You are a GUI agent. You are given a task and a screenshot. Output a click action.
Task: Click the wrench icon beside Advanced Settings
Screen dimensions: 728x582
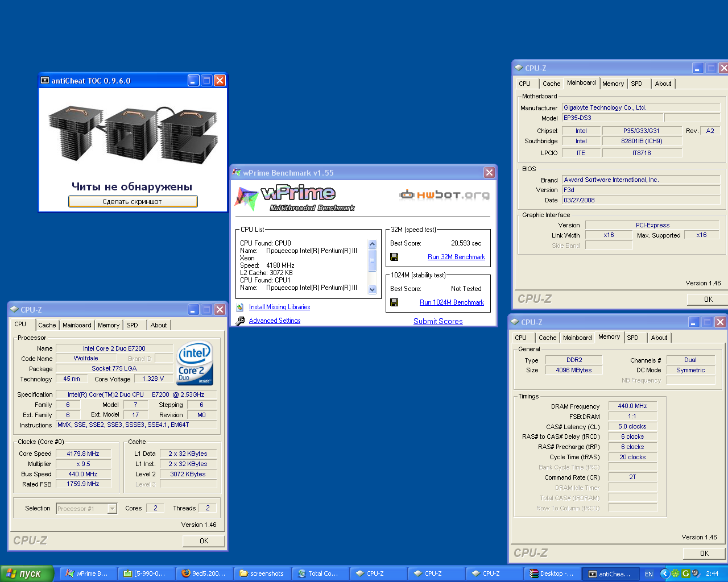[240, 321]
